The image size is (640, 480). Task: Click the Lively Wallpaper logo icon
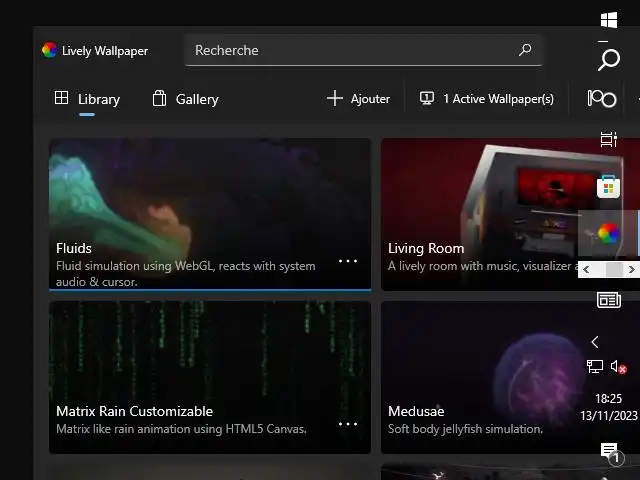pos(49,50)
